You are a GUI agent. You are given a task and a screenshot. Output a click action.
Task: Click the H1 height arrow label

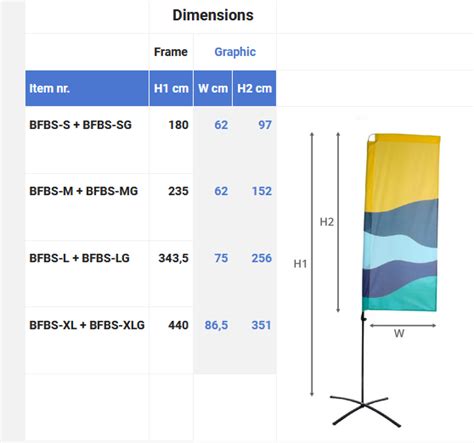[x=300, y=264]
